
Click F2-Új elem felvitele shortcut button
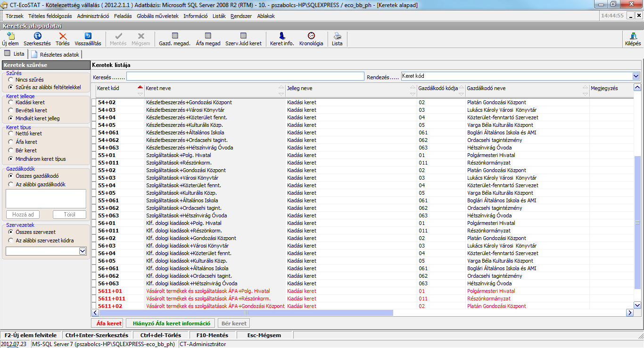[31, 335]
